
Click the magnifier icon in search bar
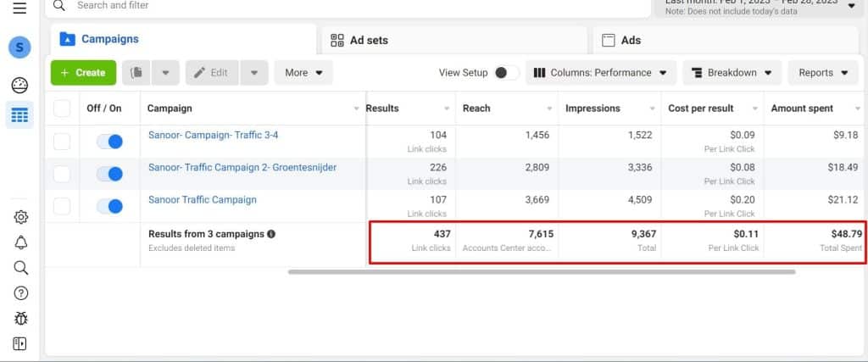click(60, 6)
